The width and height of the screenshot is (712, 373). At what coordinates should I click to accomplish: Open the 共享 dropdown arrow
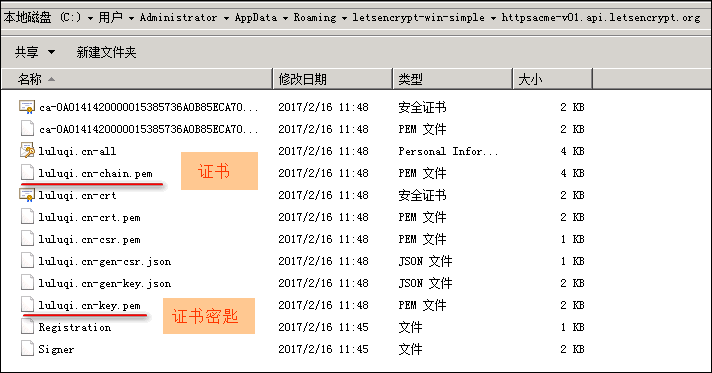click(x=51, y=52)
